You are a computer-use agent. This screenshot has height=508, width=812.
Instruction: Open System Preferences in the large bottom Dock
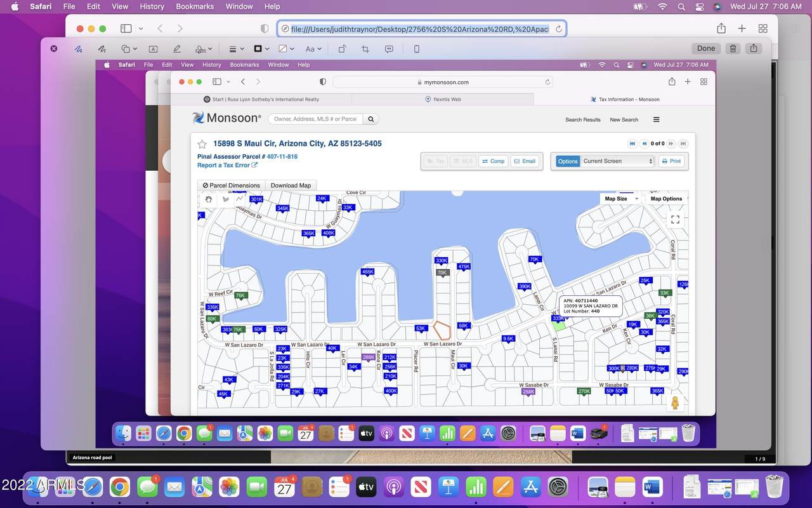[x=558, y=487]
